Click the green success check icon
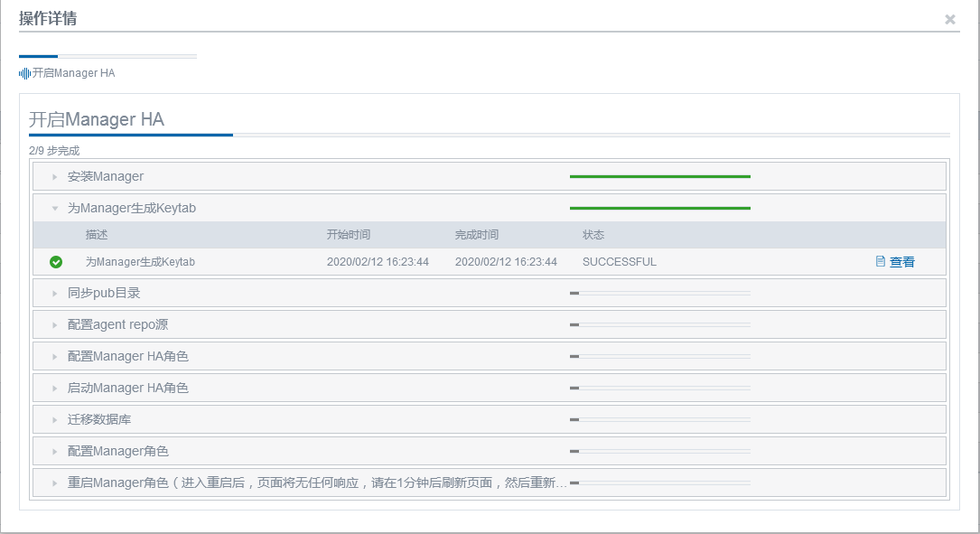Image resolution: width=980 pixels, height=534 pixels. coord(56,262)
